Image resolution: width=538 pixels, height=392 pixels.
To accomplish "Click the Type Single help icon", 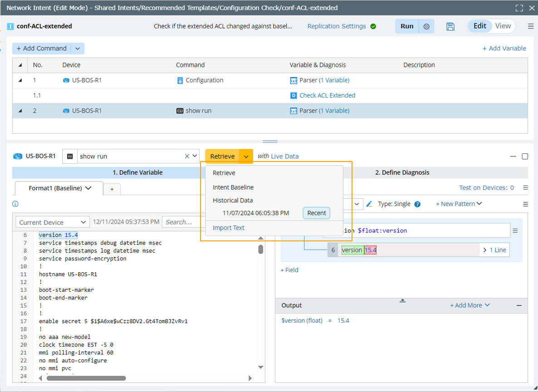I will (x=417, y=204).
